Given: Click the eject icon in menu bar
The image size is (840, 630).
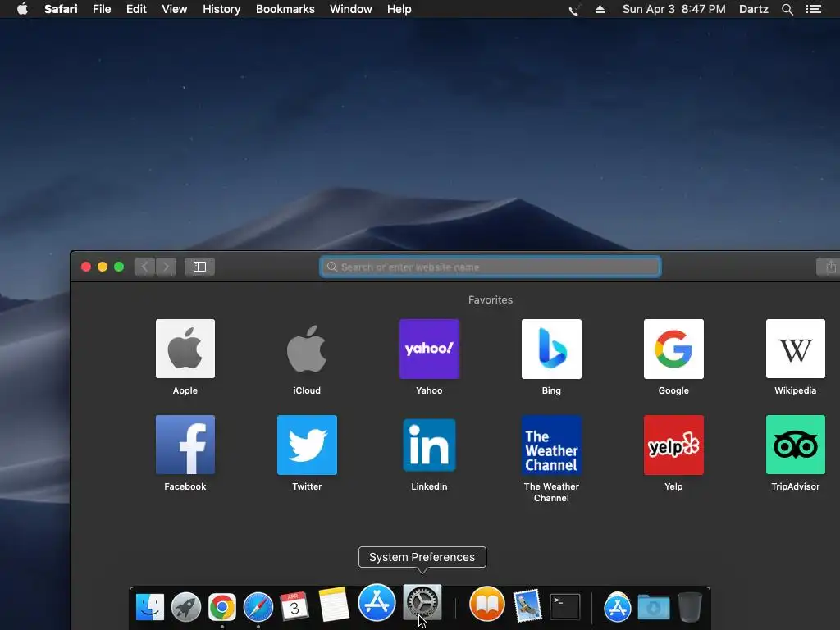Looking at the screenshot, I should click(600, 9).
